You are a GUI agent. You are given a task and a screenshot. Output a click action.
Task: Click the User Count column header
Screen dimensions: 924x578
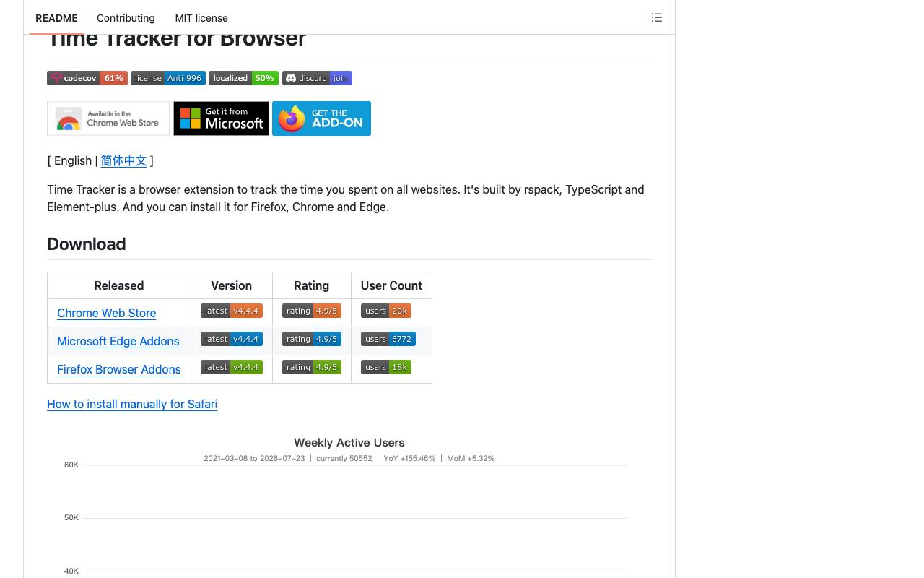[x=391, y=285]
